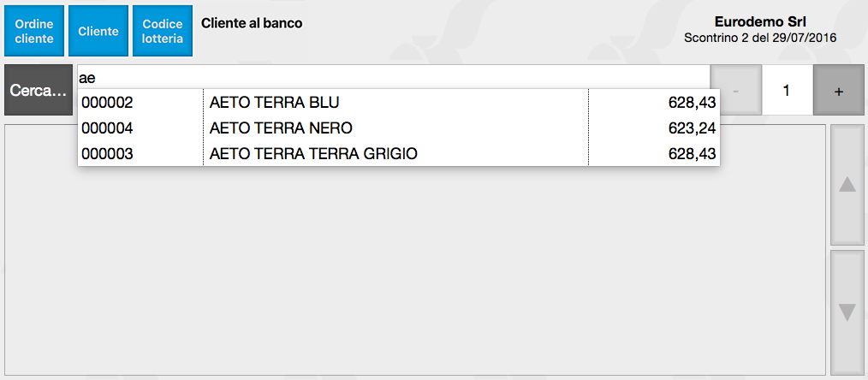Click the Ordine cliente button

(x=34, y=31)
